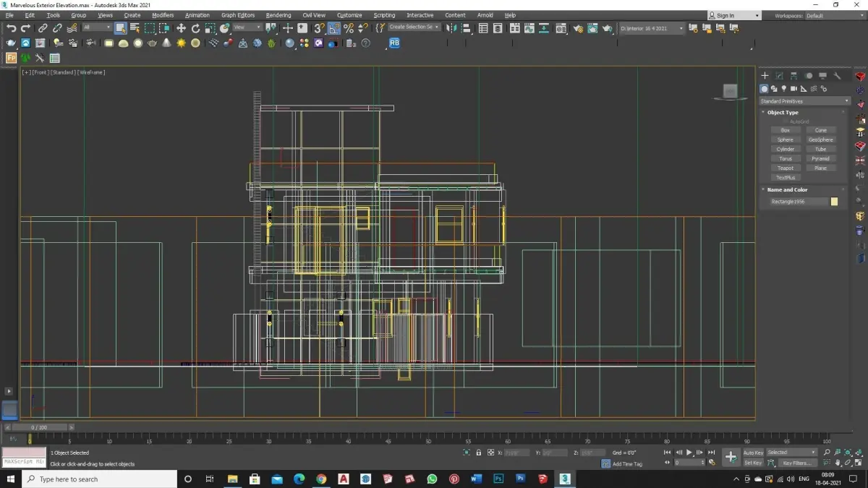Open the Scene Explorer toggle icon
The height and width of the screenshot is (488, 868).
coord(483,28)
